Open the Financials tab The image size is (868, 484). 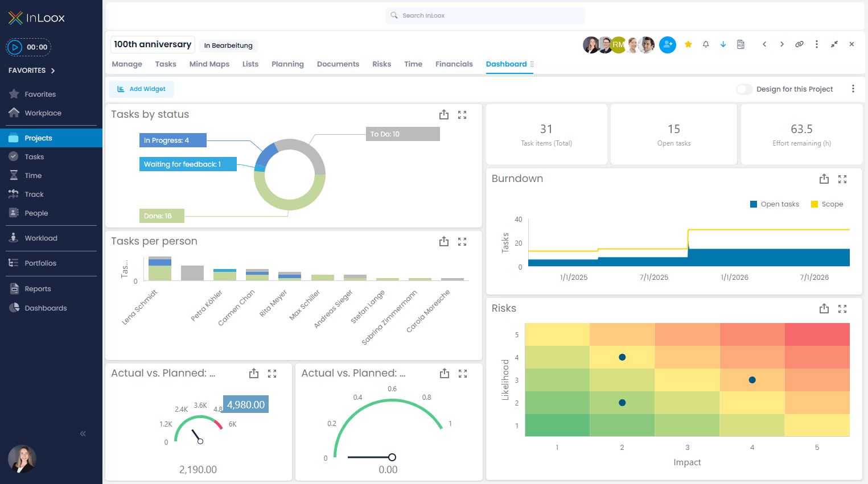pos(454,64)
